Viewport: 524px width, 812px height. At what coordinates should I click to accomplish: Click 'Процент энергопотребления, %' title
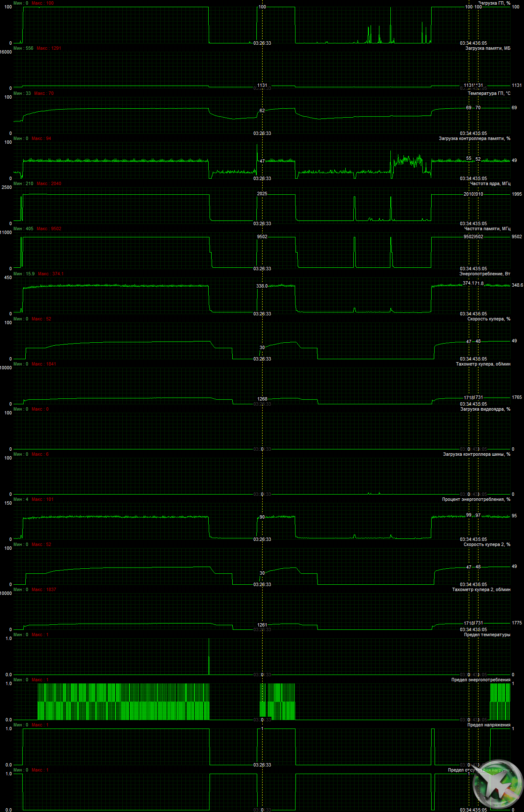476,499
